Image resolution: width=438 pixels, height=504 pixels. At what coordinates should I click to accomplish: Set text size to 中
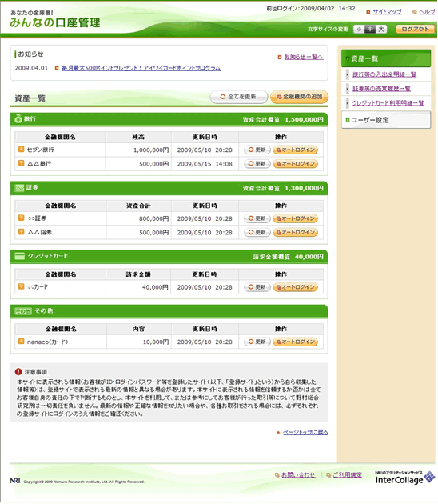[x=370, y=30]
